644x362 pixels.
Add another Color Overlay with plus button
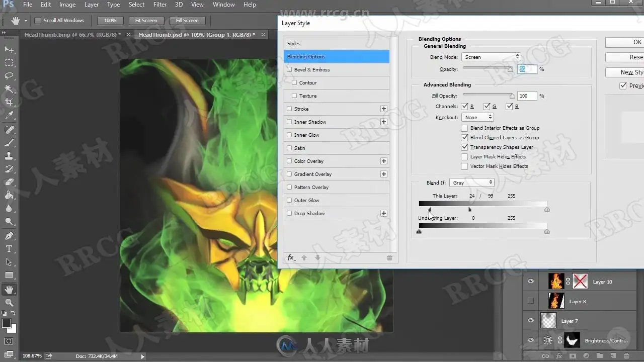click(x=384, y=161)
